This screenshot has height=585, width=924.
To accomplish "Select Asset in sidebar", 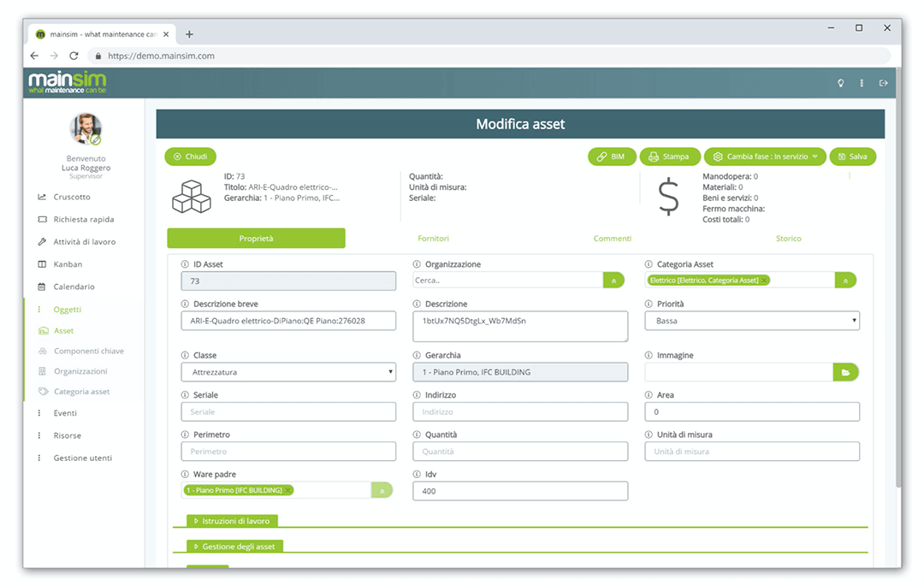I will (63, 330).
